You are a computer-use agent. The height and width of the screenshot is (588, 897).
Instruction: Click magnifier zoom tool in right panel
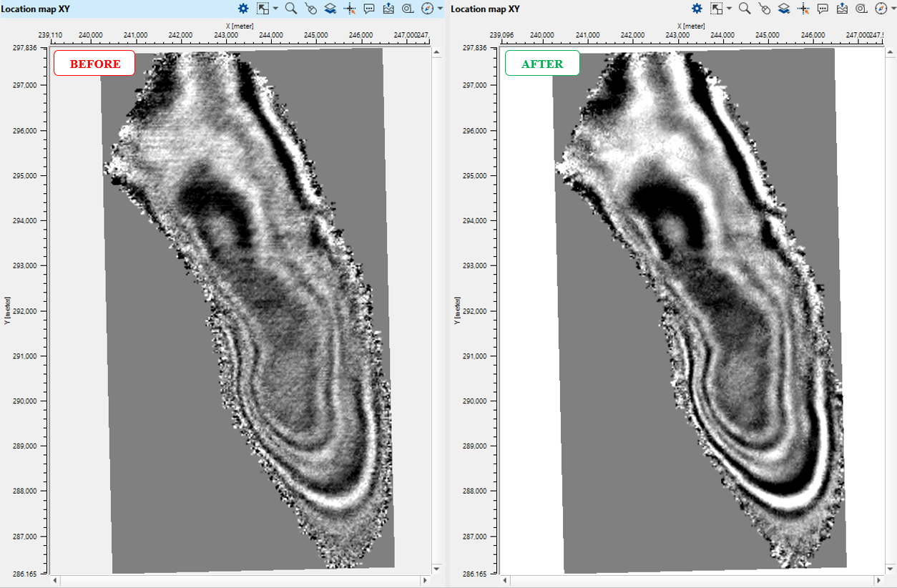(x=745, y=9)
